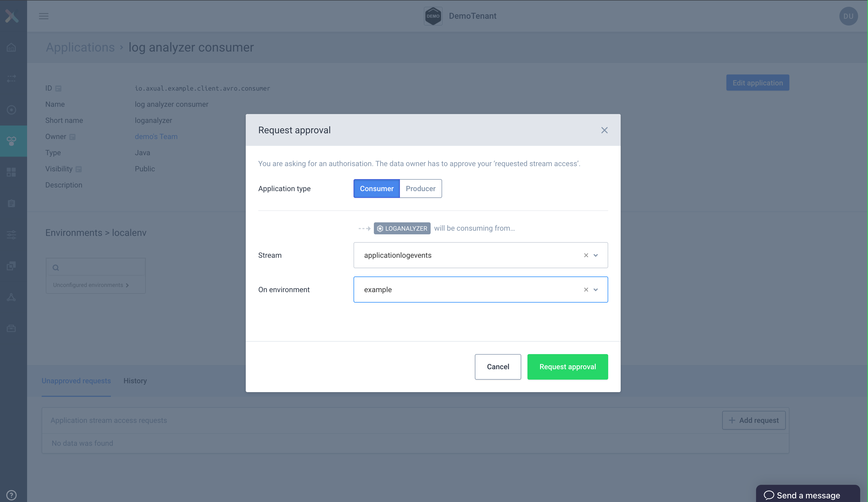Click 'Environments > localenv' heading
This screenshot has height=502, width=868.
coord(96,233)
